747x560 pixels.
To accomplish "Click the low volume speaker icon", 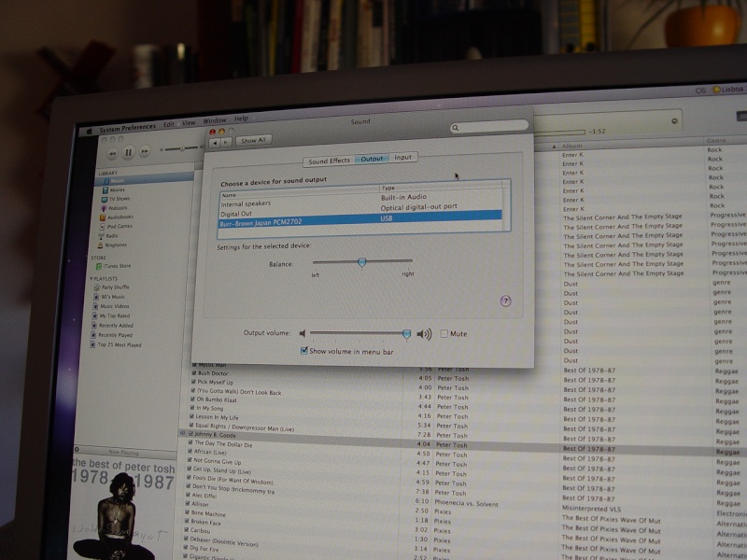I will tap(303, 333).
